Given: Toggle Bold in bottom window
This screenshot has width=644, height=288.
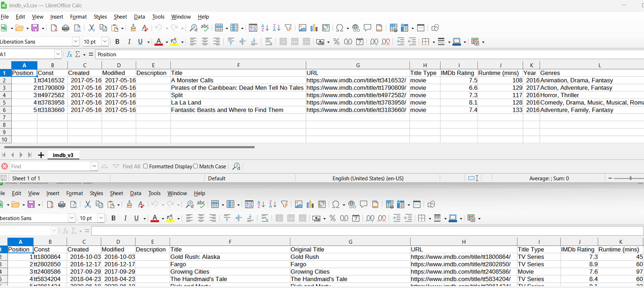Looking at the screenshot, I should click(x=114, y=218).
